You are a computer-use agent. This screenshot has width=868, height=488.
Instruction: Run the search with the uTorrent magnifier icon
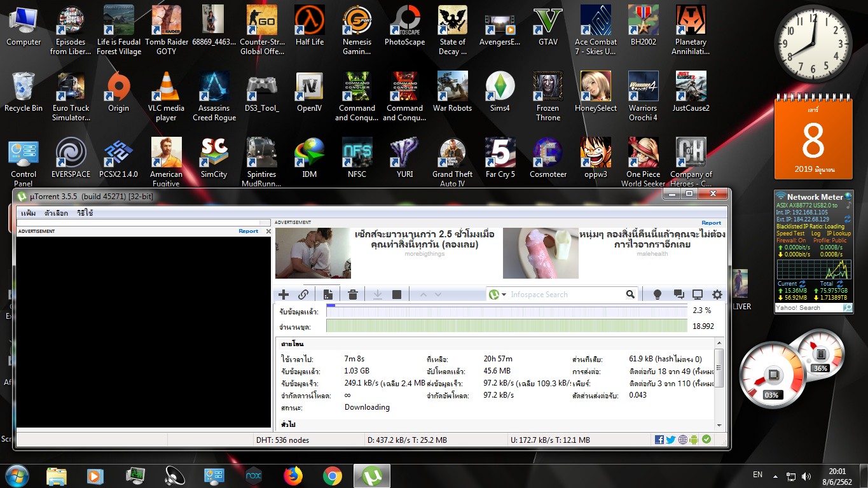630,295
